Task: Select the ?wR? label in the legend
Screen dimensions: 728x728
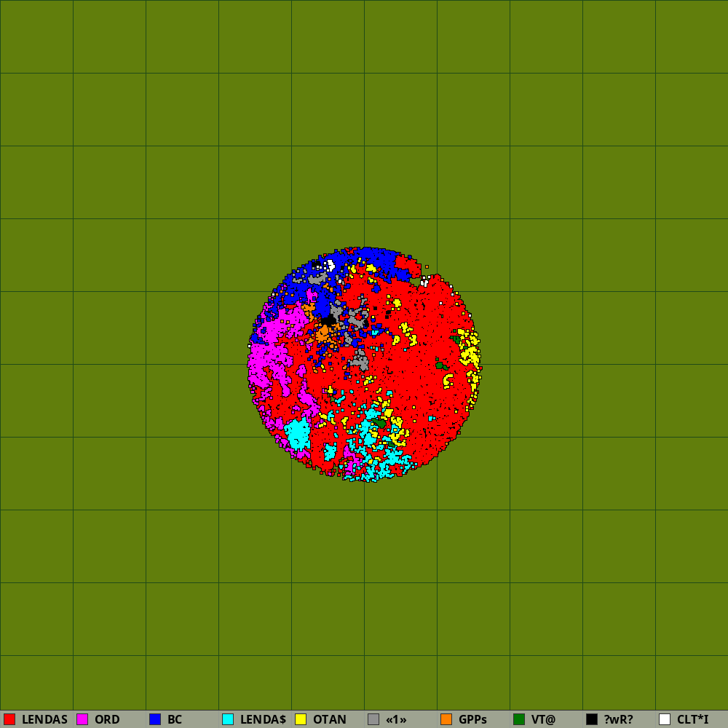Action: (618, 719)
